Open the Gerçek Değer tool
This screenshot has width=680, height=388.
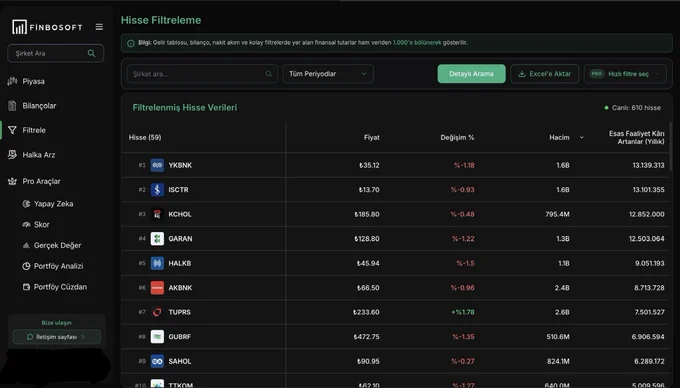tap(57, 245)
